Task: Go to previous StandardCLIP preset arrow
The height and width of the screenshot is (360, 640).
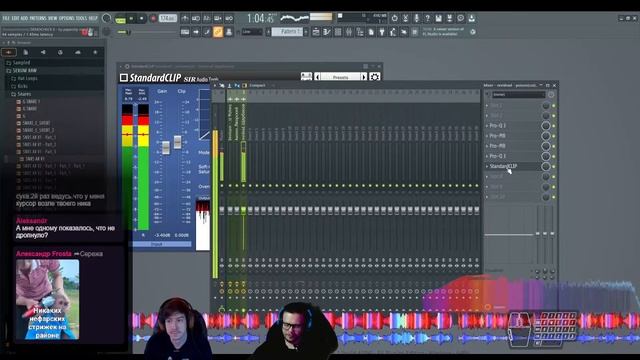Action: (317, 77)
